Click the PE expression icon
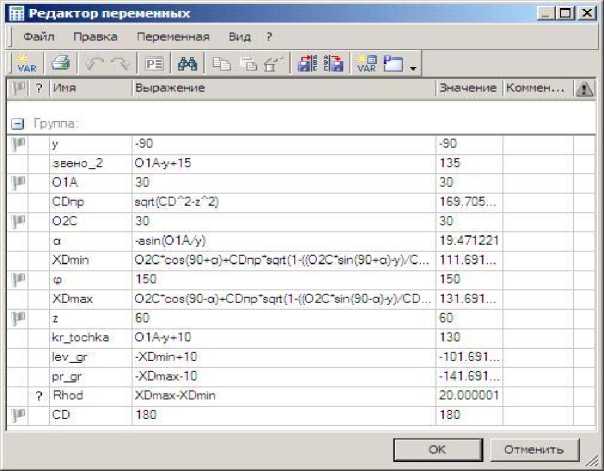 pyautogui.click(x=154, y=64)
